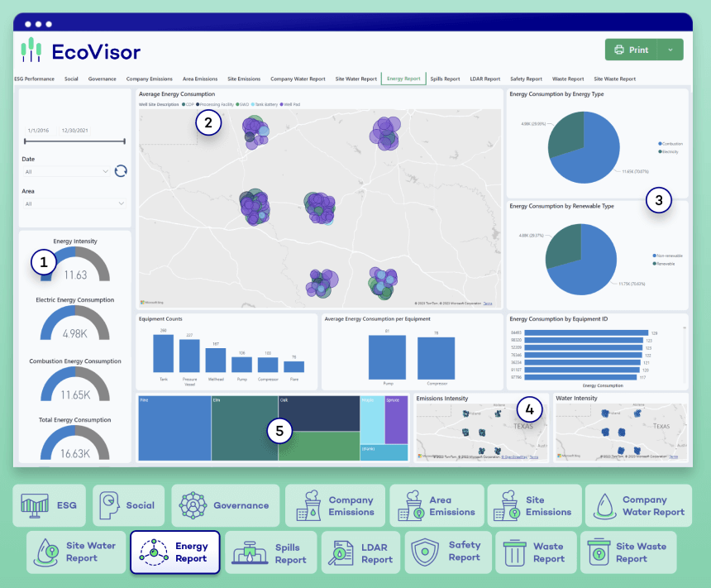Switch to LDAR Report tab in top navigation
711x588 pixels.
click(x=484, y=79)
